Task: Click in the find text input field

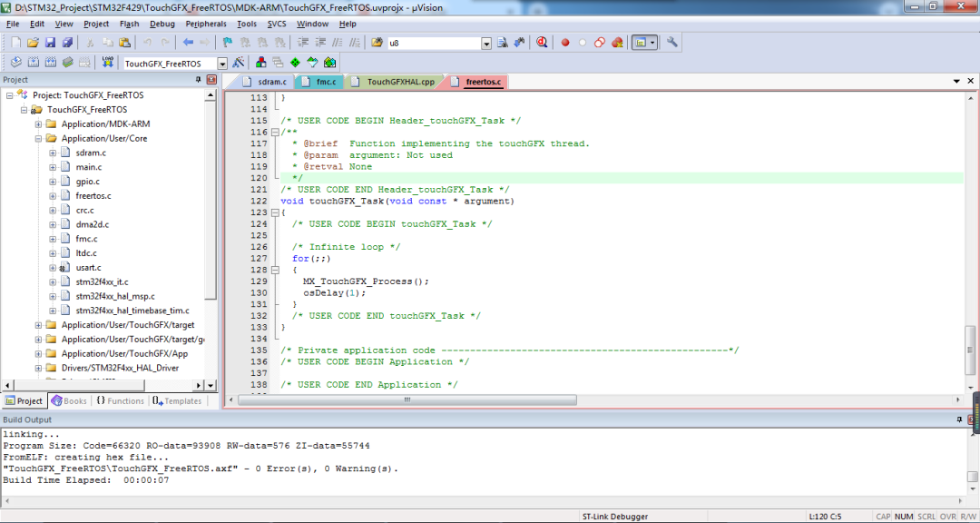Action: coord(434,44)
